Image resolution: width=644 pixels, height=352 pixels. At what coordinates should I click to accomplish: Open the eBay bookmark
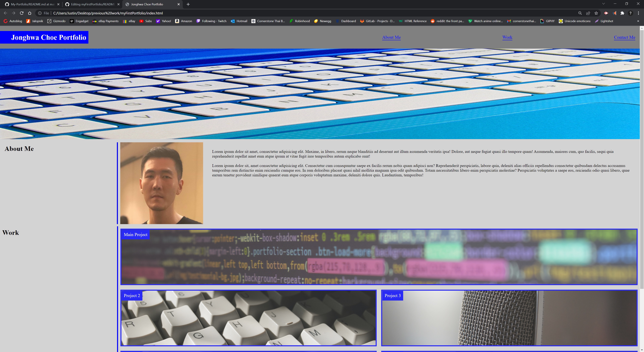tap(129, 21)
